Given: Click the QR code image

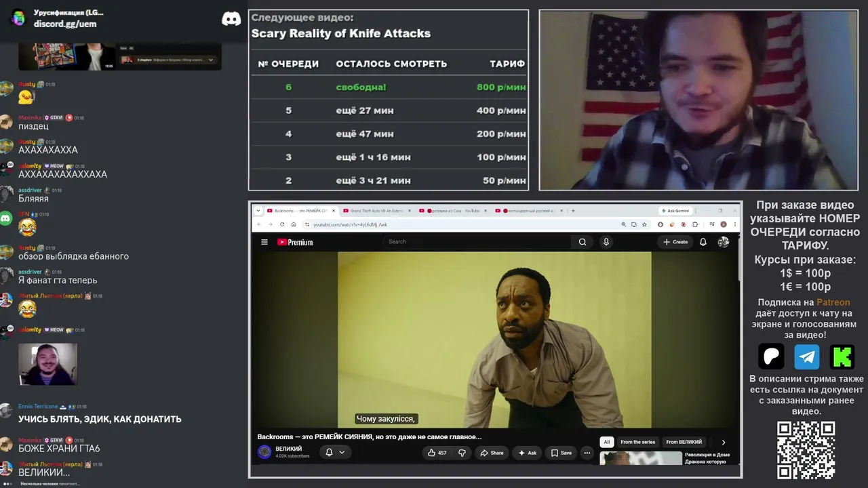Looking at the screenshot, I should [x=806, y=450].
